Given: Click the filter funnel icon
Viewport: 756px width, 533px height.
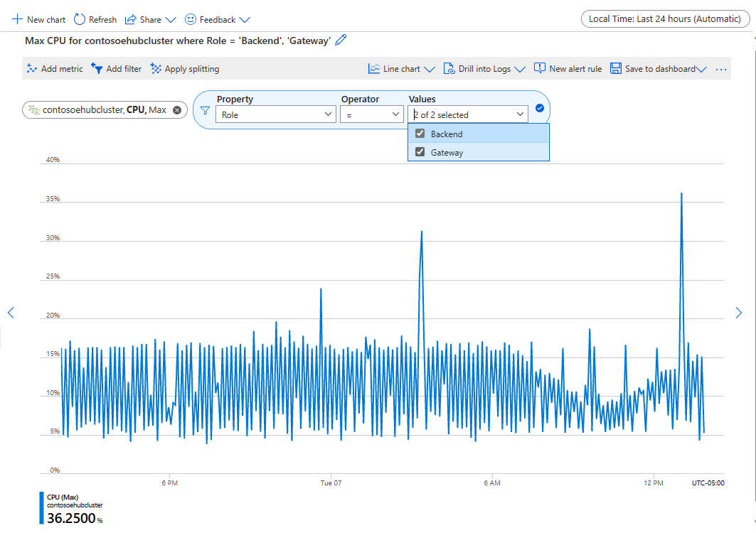Looking at the screenshot, I should pos(205,110).
